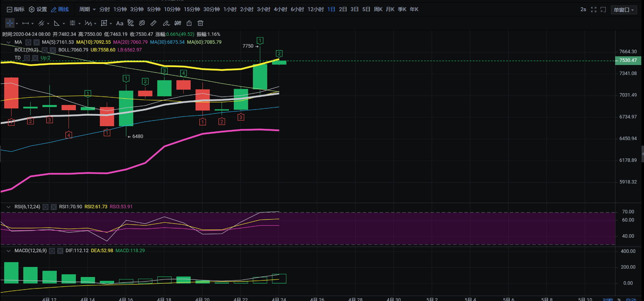Pick the text annotation tool (Aa)

[x=120, y=23]
